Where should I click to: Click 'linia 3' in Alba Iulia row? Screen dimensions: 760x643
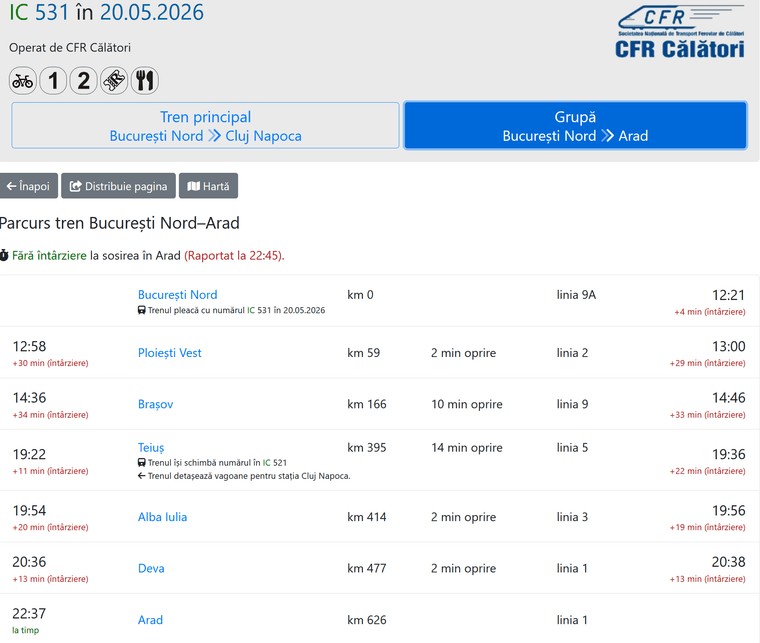click(x=572, y=517)
